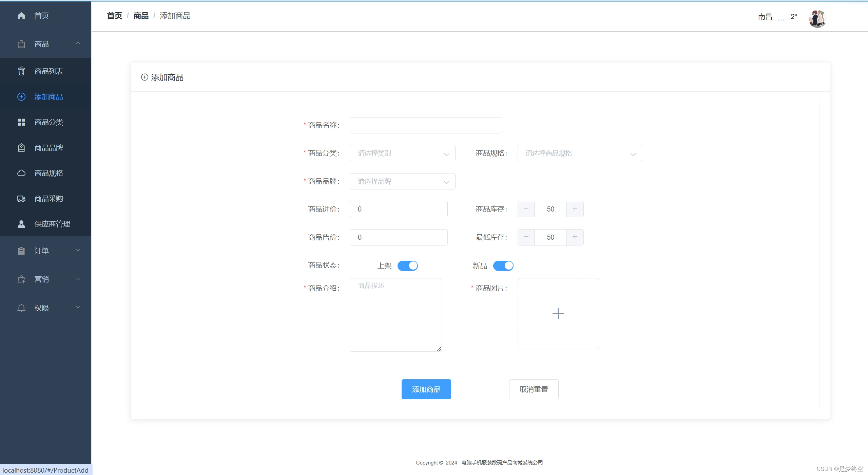868x475 pixels.
Task: Click the 商品库存 value field
Action: tap(551, 209)
